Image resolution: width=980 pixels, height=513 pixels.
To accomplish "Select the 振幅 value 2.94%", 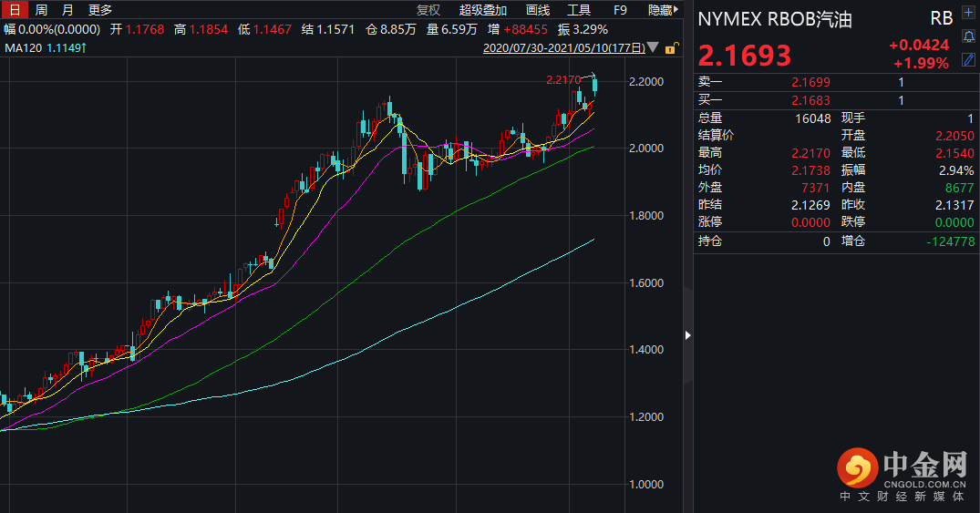I will 956,170.
